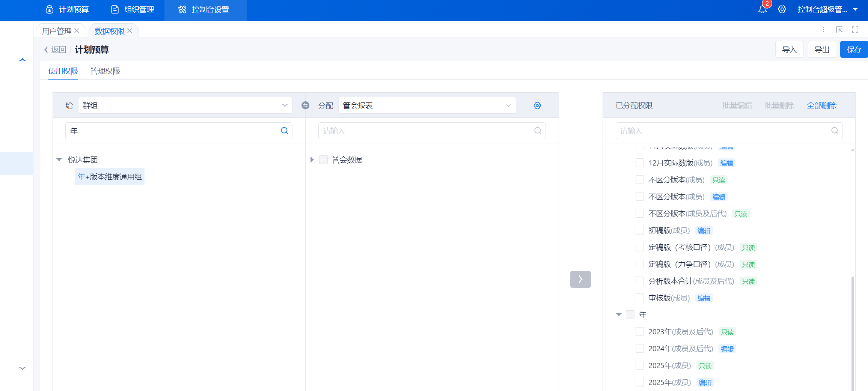868x391 pixels.
Task: Collapse the 悦达集团 tree node
Action: click(59, 160)
